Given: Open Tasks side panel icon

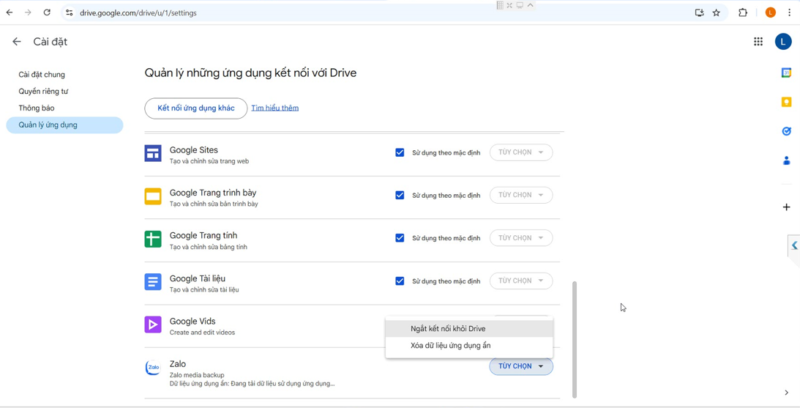Looking at the screenshot, I should click(x=786, y=131).
